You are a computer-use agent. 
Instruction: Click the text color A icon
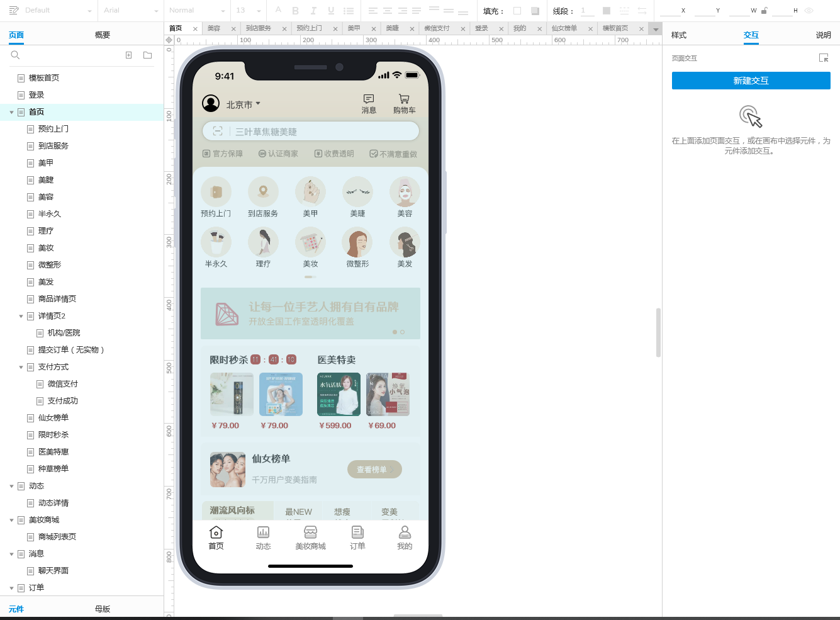click(279, 10)
